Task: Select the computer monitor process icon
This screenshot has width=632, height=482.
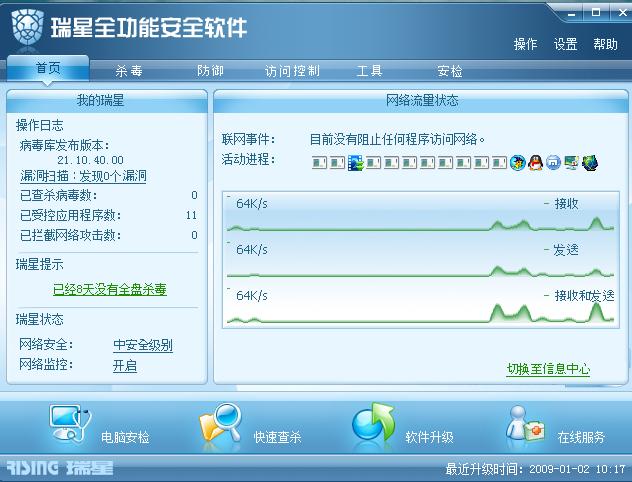Action: click(x=572, y=163)
